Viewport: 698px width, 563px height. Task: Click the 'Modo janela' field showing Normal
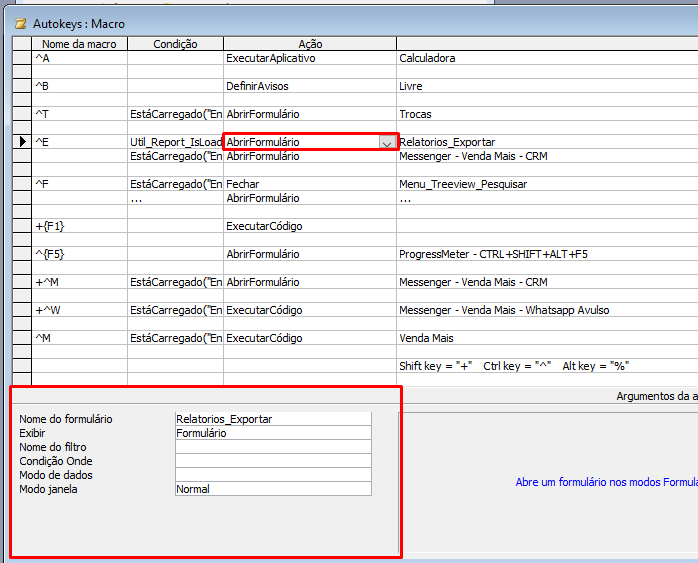(x=272, y=489)
